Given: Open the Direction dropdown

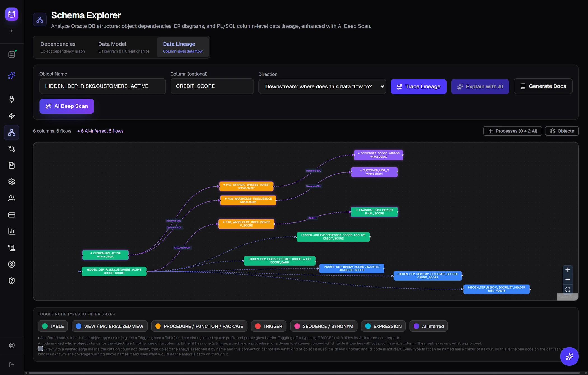Looking at the screenshot, I should click(x=322, y=86).
